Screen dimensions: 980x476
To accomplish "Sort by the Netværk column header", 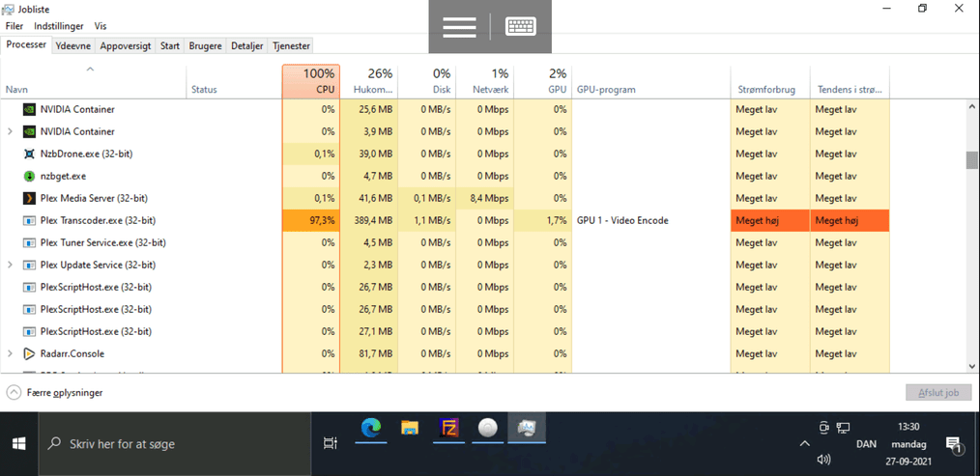I will point(484,81).
